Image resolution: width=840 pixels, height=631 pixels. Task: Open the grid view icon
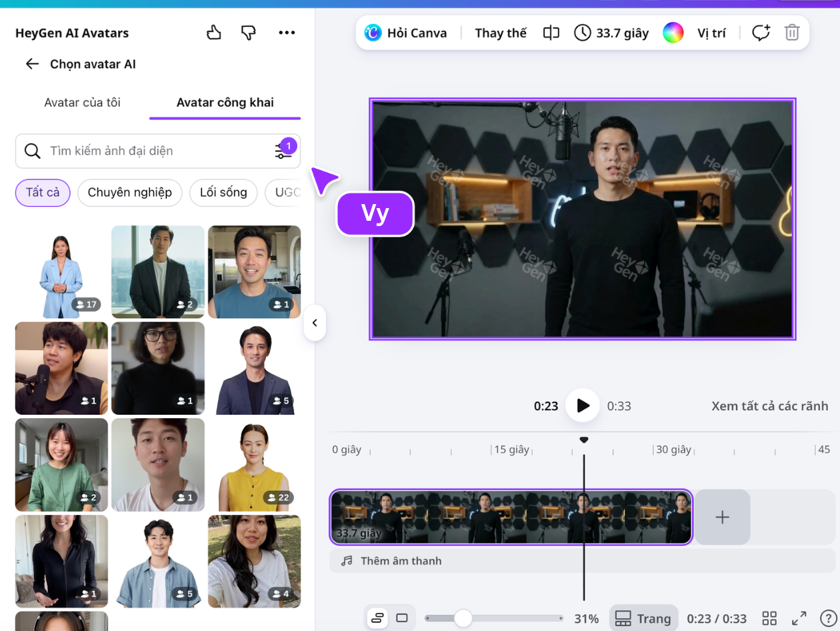pos(769,618)
